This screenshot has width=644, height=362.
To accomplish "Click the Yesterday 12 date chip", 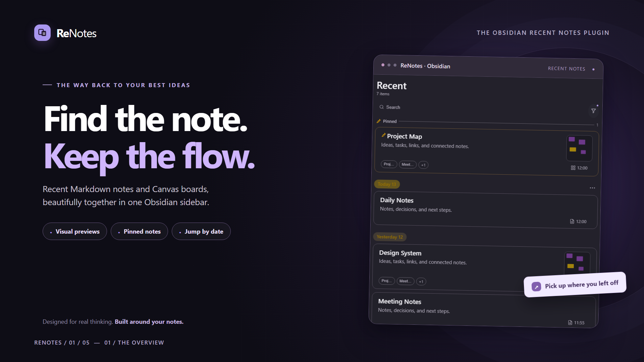I will pos(390,237).
